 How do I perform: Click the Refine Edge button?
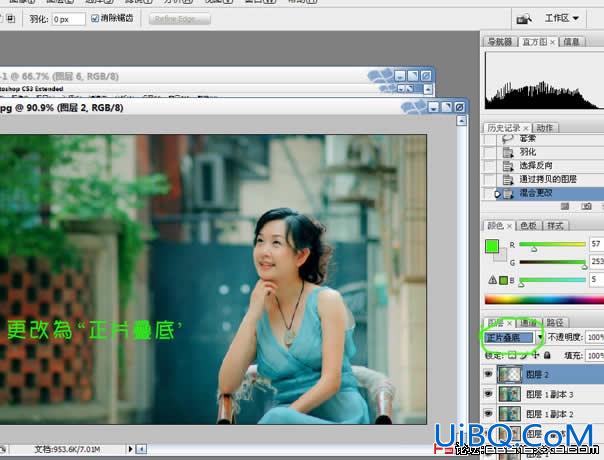(x=180, y=19)
